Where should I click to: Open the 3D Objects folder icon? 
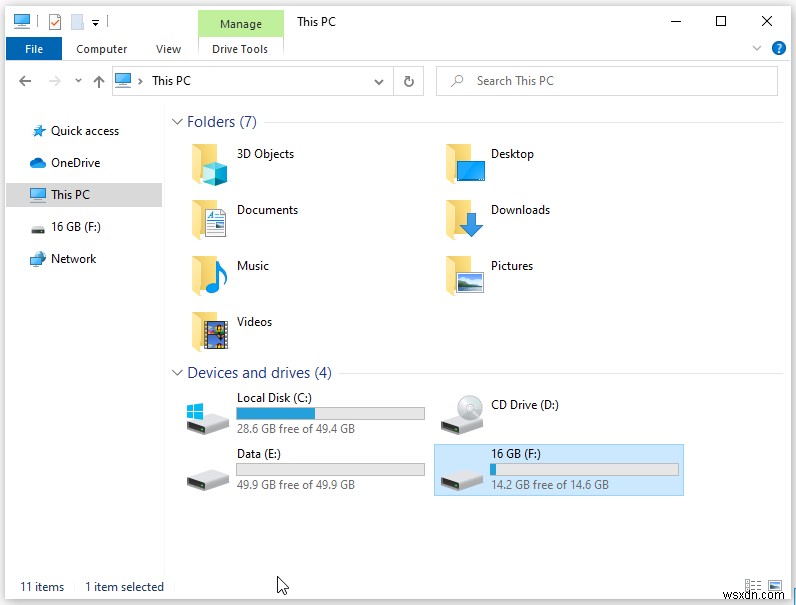(x=209, y=164)
